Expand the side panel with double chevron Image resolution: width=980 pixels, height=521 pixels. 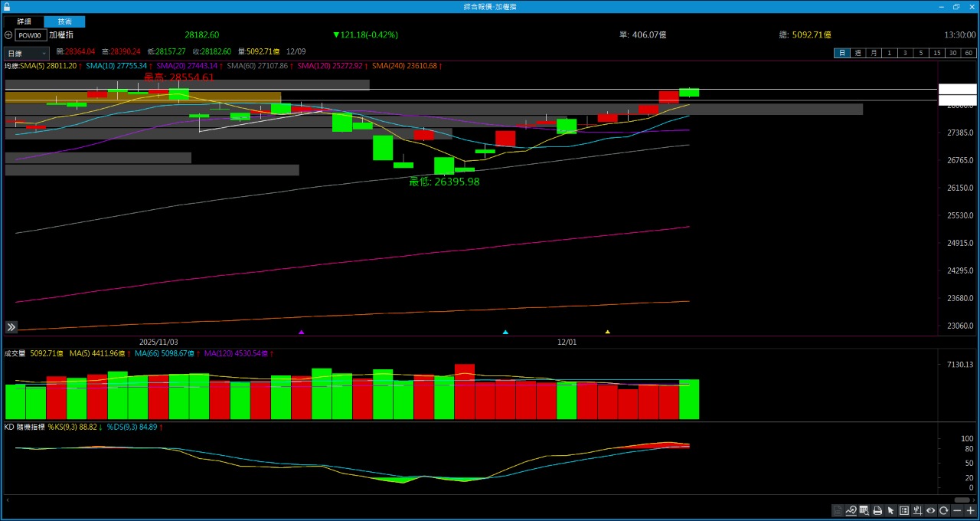point(11,327)
